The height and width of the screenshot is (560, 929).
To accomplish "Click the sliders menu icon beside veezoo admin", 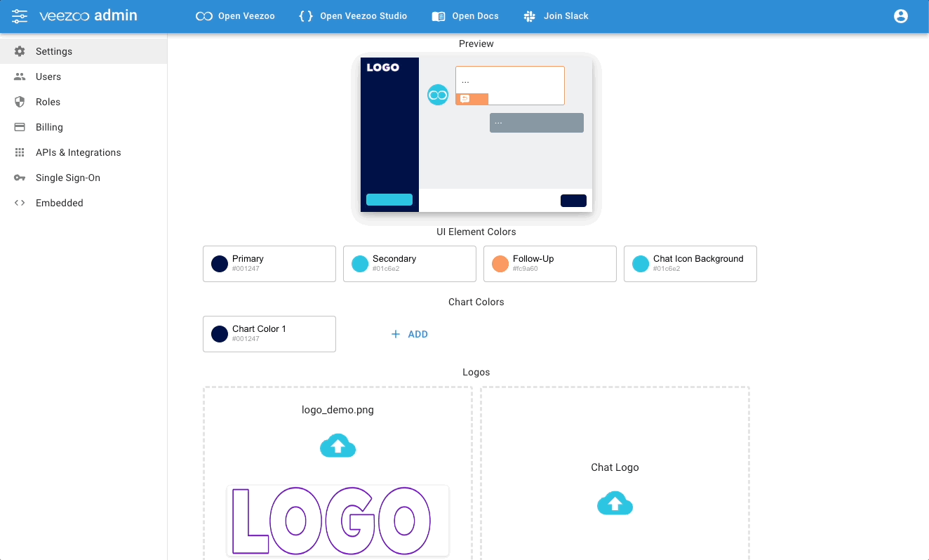I will click(x=20, y=15).
